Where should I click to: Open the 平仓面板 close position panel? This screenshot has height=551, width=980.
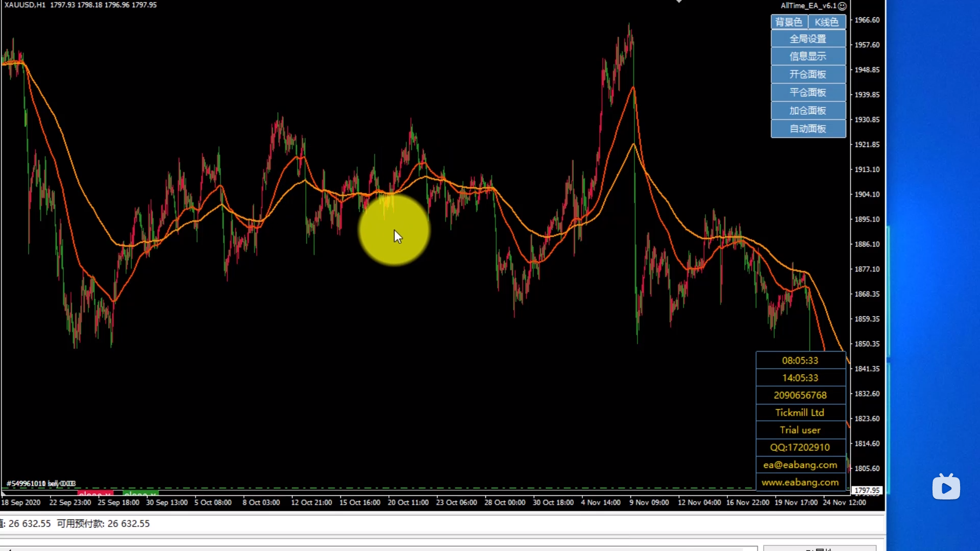807,92
